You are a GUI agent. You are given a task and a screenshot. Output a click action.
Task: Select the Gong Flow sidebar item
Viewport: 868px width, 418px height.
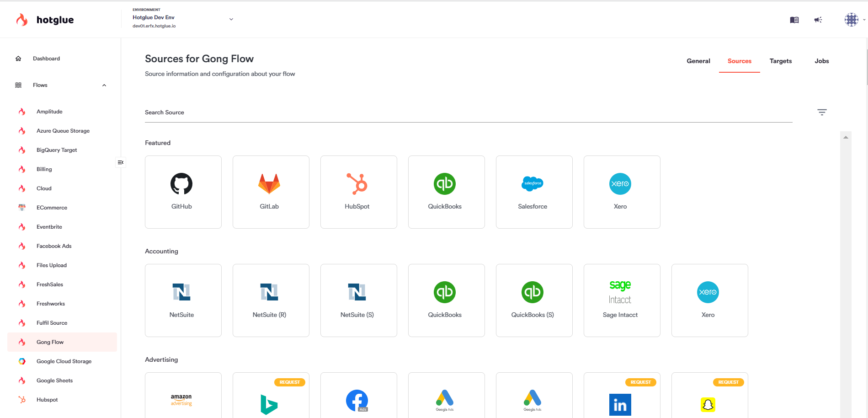pos(62,342)
